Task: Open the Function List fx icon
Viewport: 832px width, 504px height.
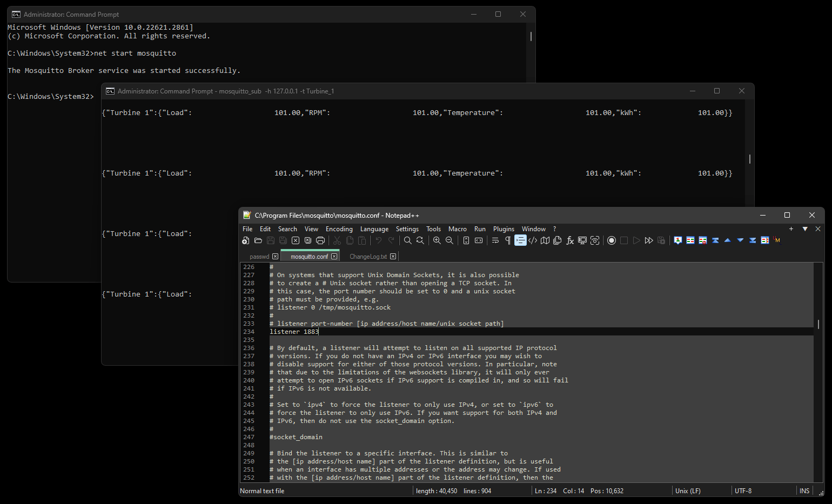Action: point(570,240)
